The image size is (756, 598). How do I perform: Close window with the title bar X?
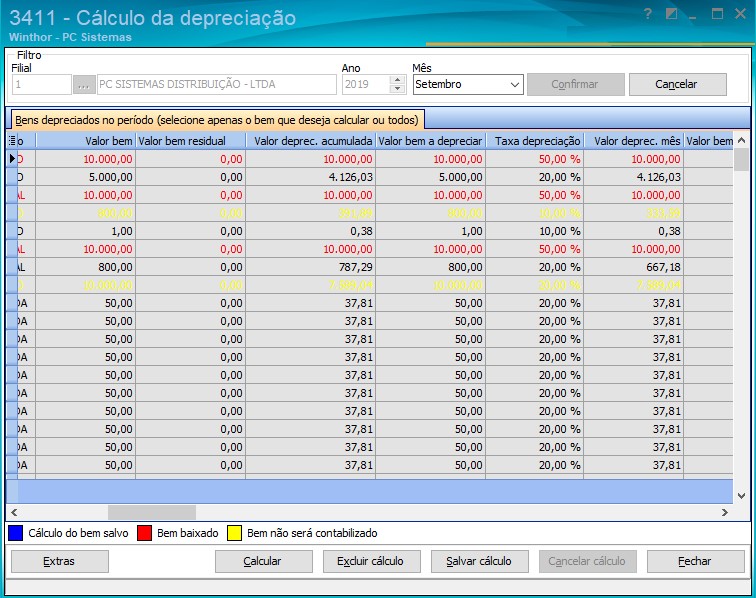(741, 14)
